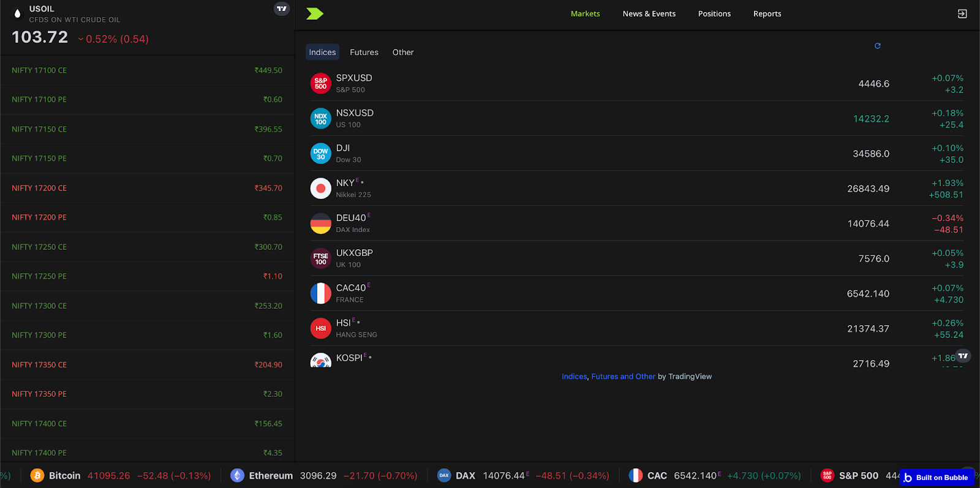Select the Indices tab
980x488 pixels.
(x=322, y=52)
